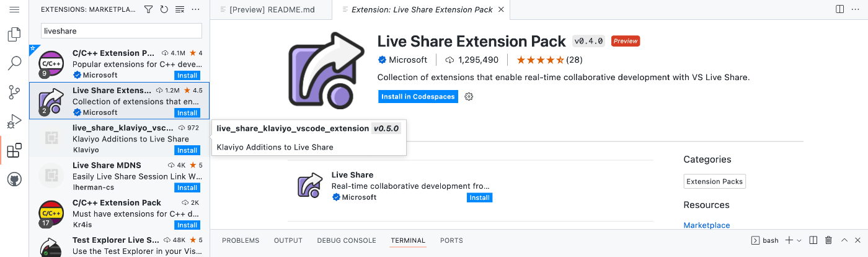
Task: Click the Extension Packs category tag
Action: point(714,182)
